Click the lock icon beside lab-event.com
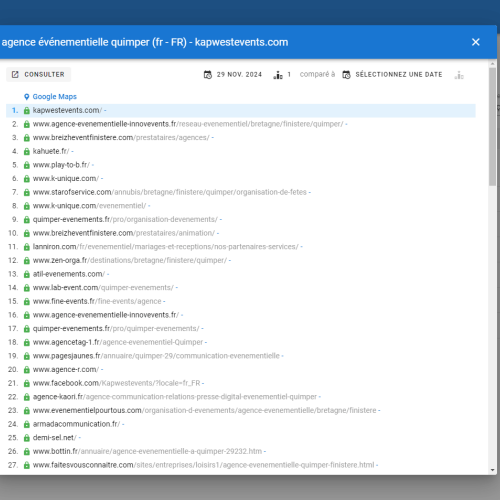The image size is (500, 500). click(27, 288)
